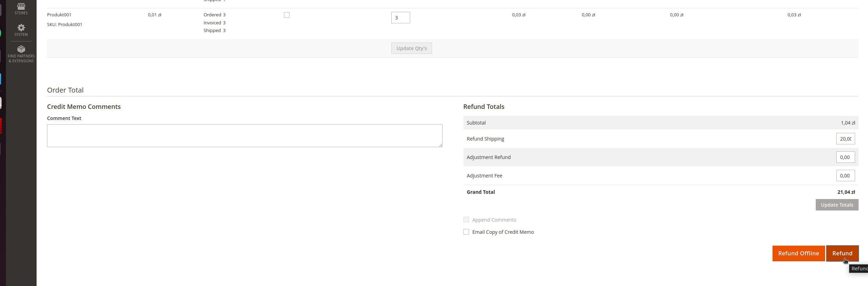Click the blue dock icon on left edge

click(x=1, y=79)
